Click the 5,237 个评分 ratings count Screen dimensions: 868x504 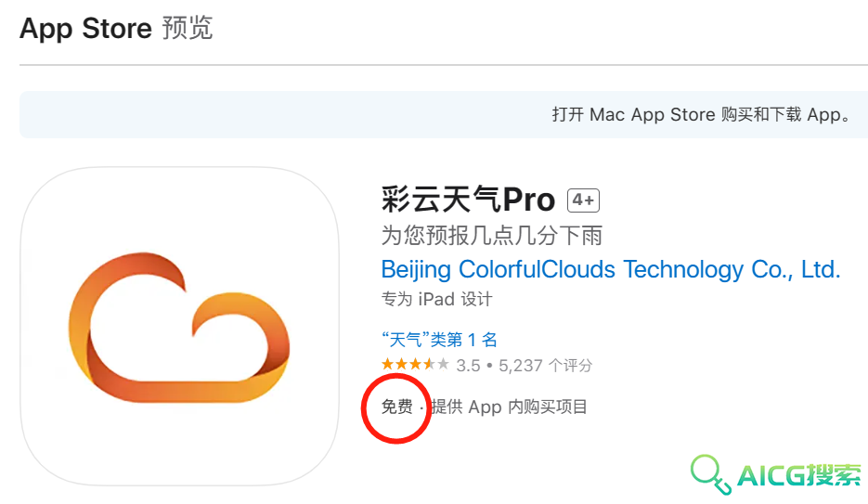point(545,365)
